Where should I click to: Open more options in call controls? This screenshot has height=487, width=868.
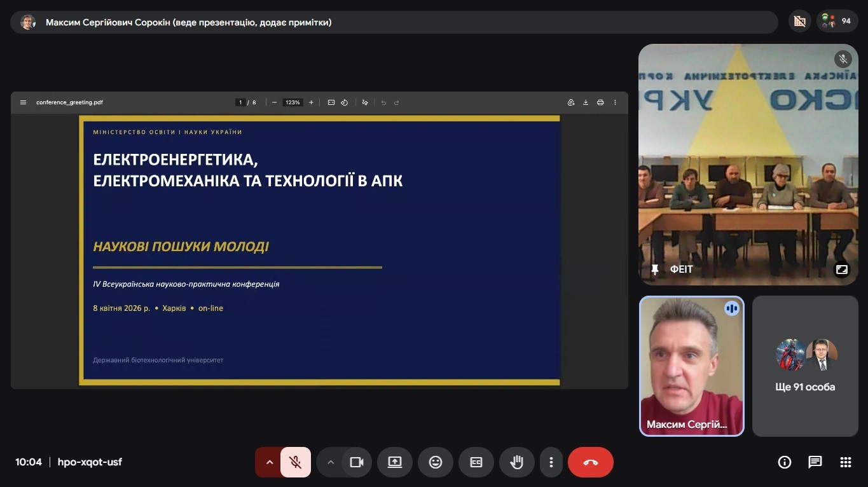click(x=551, y=462)
